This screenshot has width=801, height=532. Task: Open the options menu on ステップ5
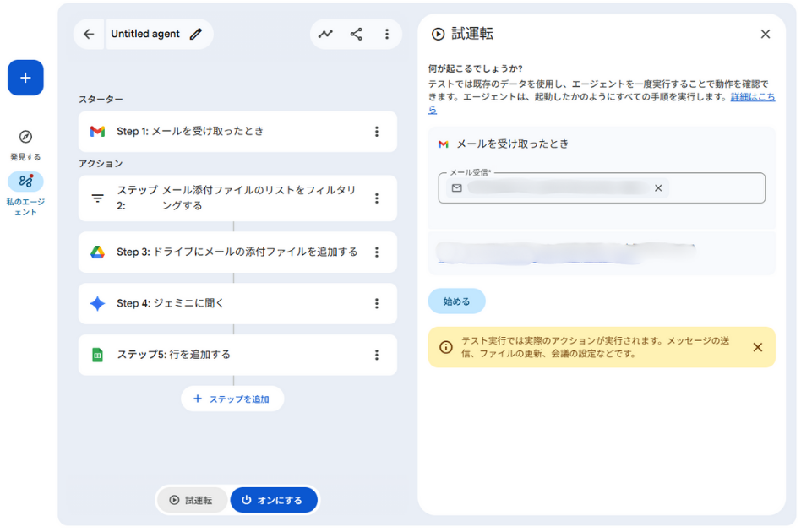(x=377, y=354)
